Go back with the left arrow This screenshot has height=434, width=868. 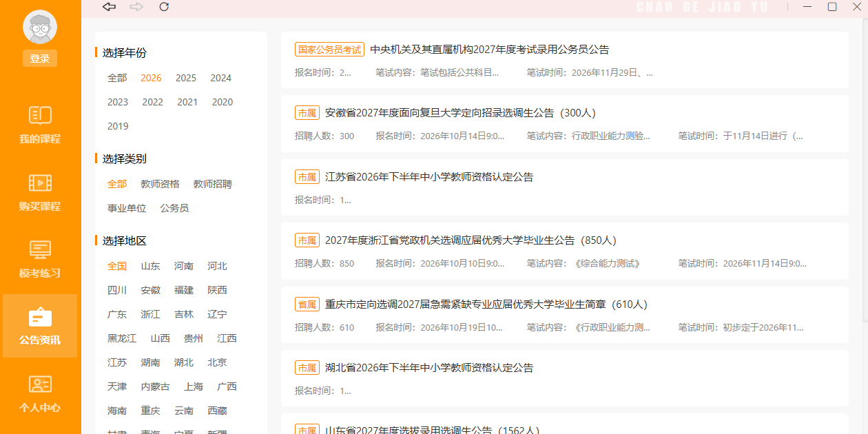coord(109,7)
